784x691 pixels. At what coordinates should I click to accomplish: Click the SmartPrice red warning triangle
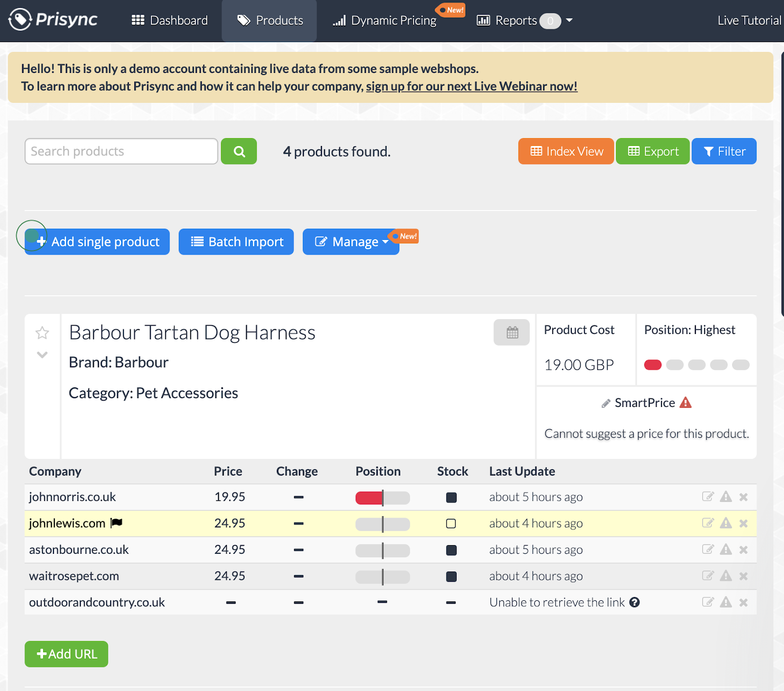click(x=686, y=403)
